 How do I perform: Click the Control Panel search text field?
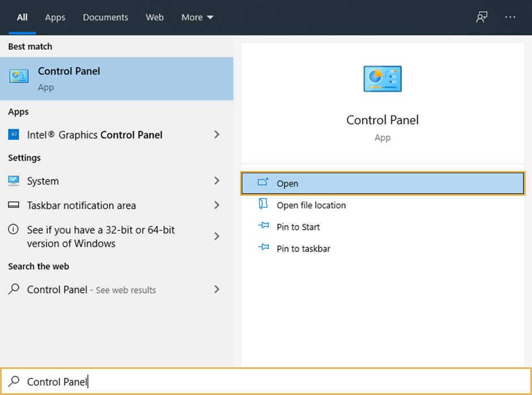[272, 381]
